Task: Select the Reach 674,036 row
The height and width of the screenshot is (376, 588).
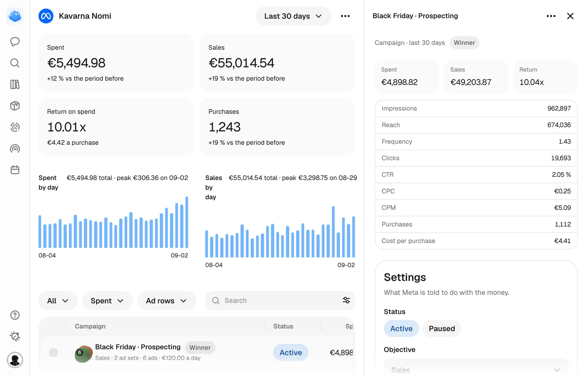Action: (476, 125)
